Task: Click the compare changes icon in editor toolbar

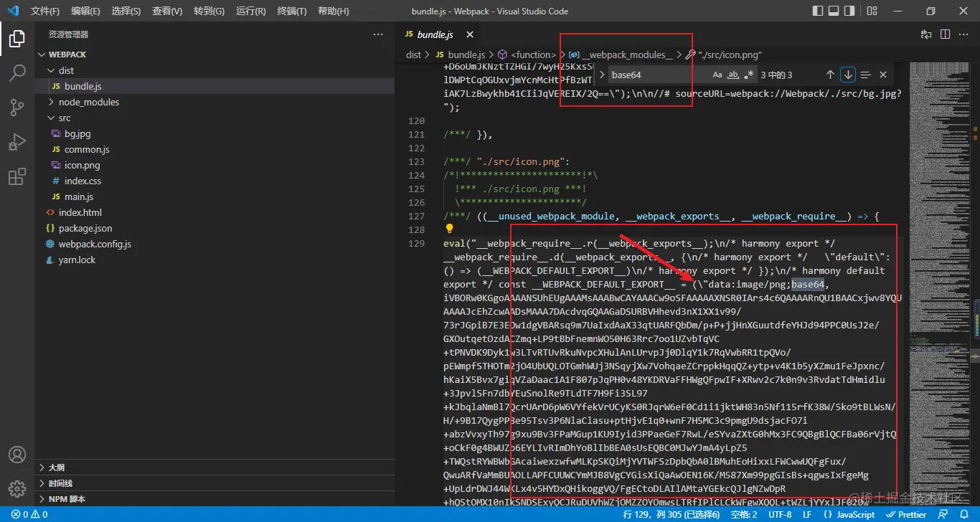Action: point(926,34)
